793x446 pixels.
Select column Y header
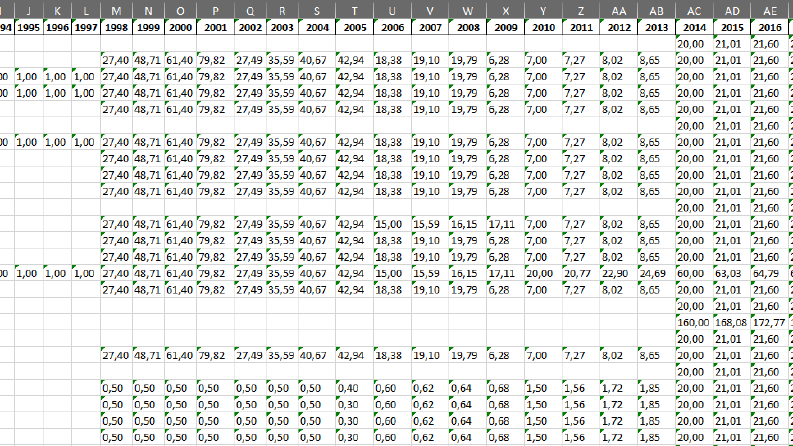coord(543,11)
